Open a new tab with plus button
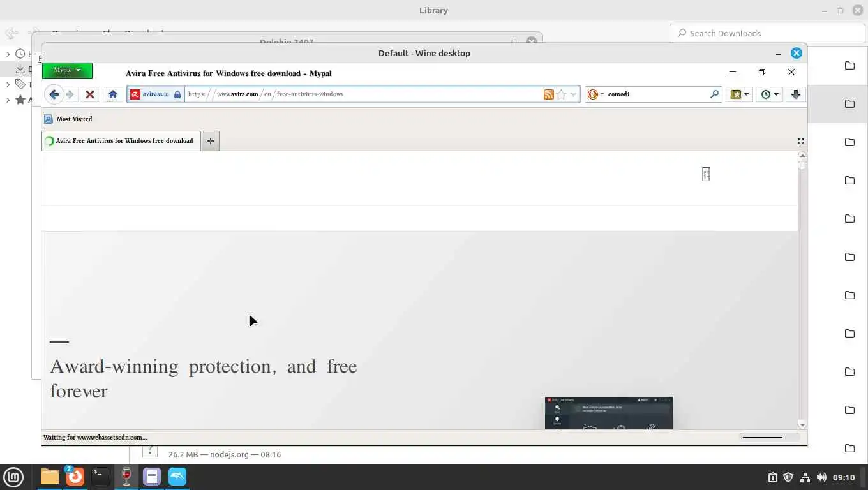868x490 pixels. [x=211, y=141]
